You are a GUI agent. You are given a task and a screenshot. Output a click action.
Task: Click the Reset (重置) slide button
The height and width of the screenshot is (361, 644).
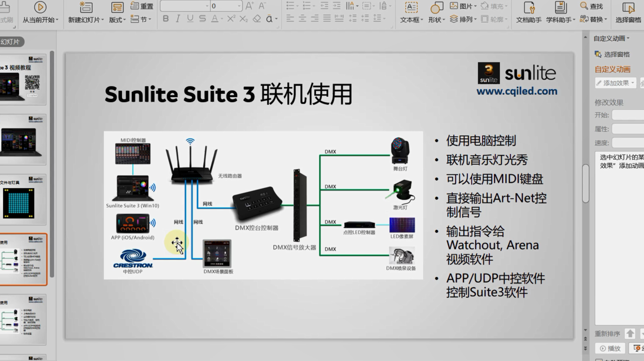tap(142, 6)
